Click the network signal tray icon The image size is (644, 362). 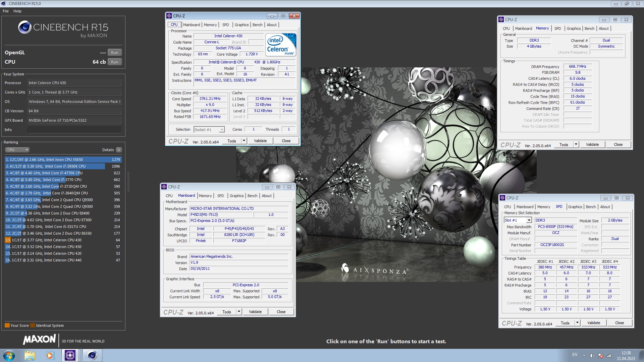coord(608,356)
